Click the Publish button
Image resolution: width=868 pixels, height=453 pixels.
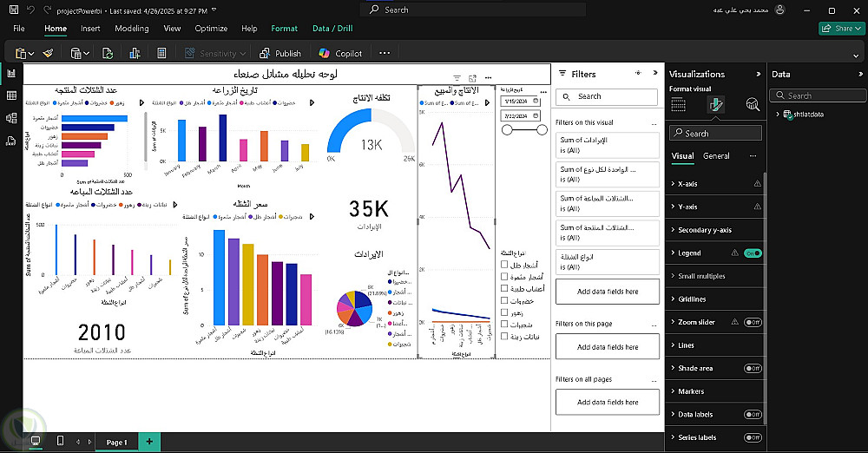280,53
